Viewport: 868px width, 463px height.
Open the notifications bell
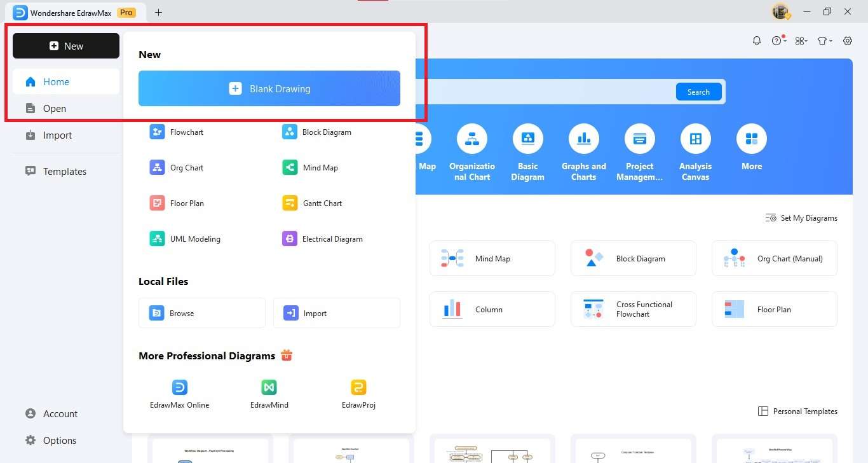click(x=757, y=40)
